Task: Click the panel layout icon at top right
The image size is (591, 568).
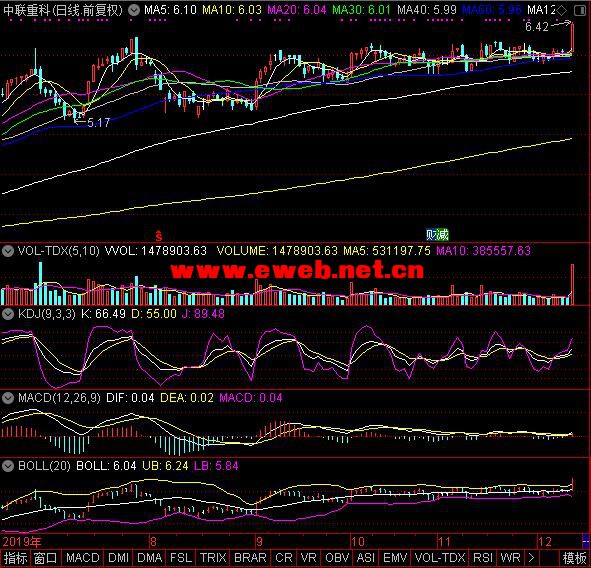Action: pos(580,10)
